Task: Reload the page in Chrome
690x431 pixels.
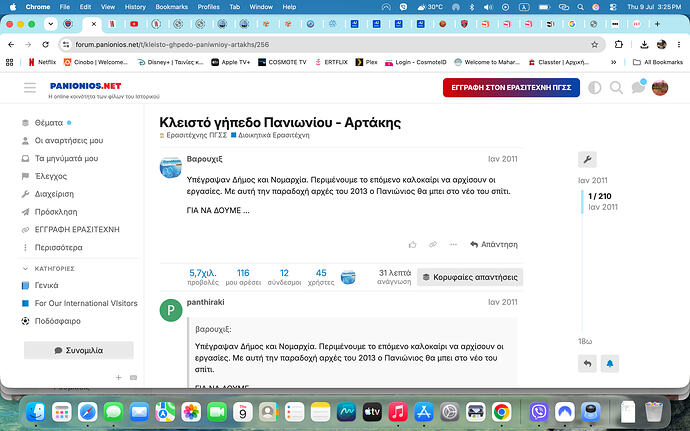Action: 45,44
